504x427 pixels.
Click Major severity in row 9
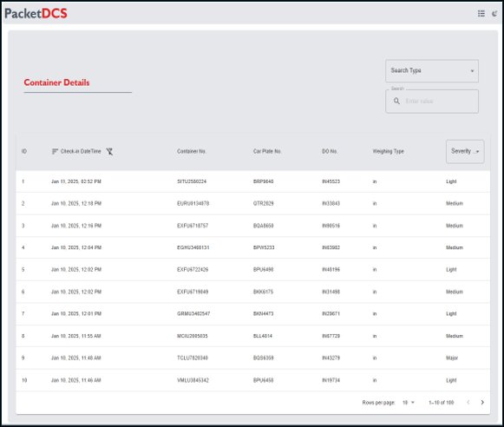point(452,358)
